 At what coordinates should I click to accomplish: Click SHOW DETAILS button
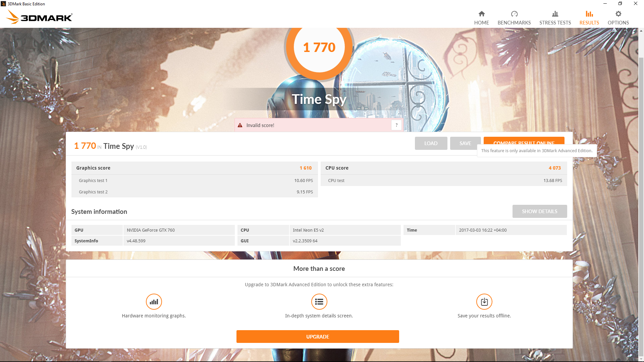[x=540, y=211]
